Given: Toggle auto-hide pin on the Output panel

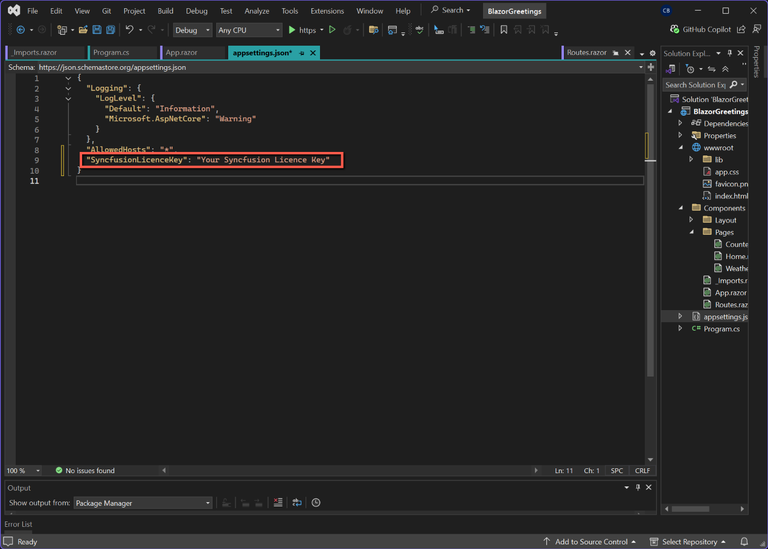Looking at the screenshot, I should (x=638, y=487).
